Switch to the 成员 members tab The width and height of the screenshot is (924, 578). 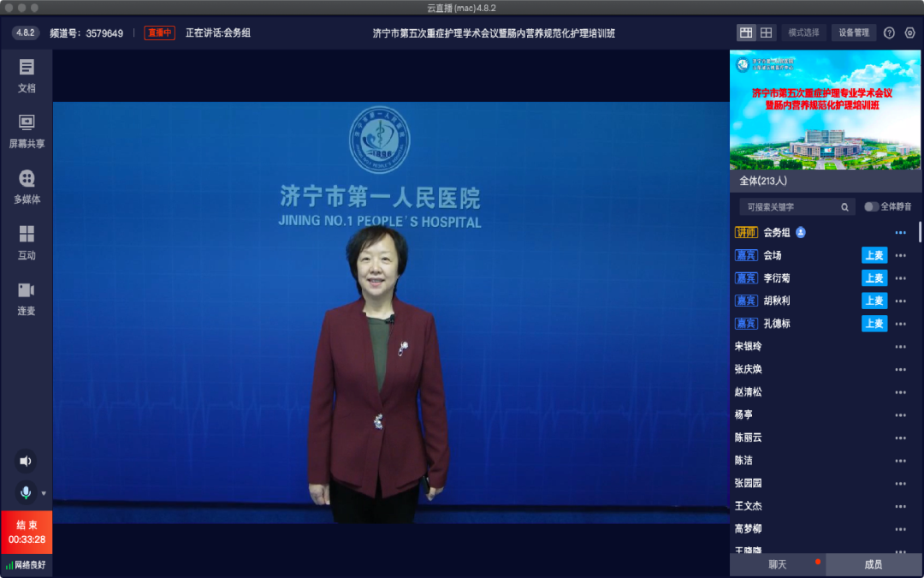[x=874, y=565]
